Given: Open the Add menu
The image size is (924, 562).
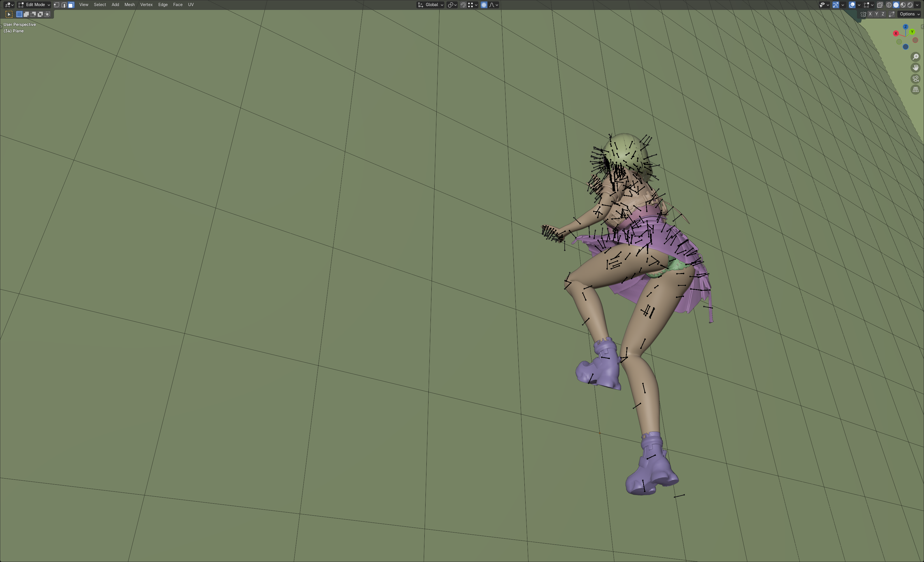Looking at the screenshot, I should (115, 5).
